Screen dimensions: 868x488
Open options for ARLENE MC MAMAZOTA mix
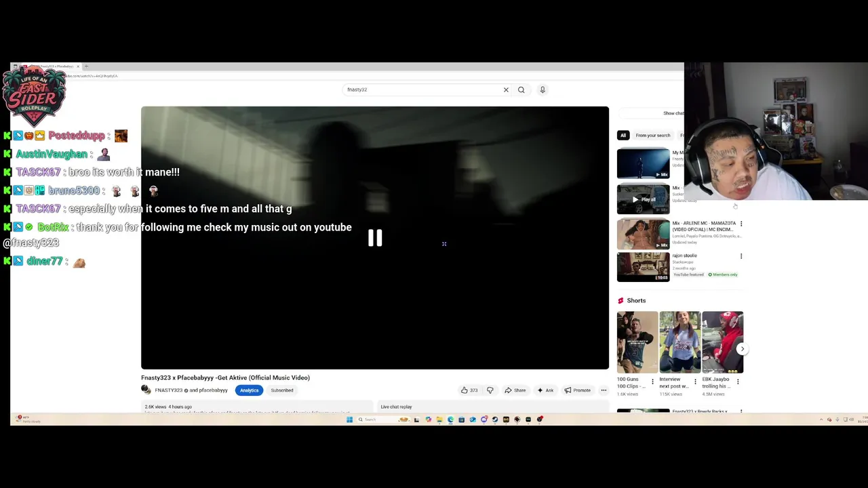click(x=741, y=223)
